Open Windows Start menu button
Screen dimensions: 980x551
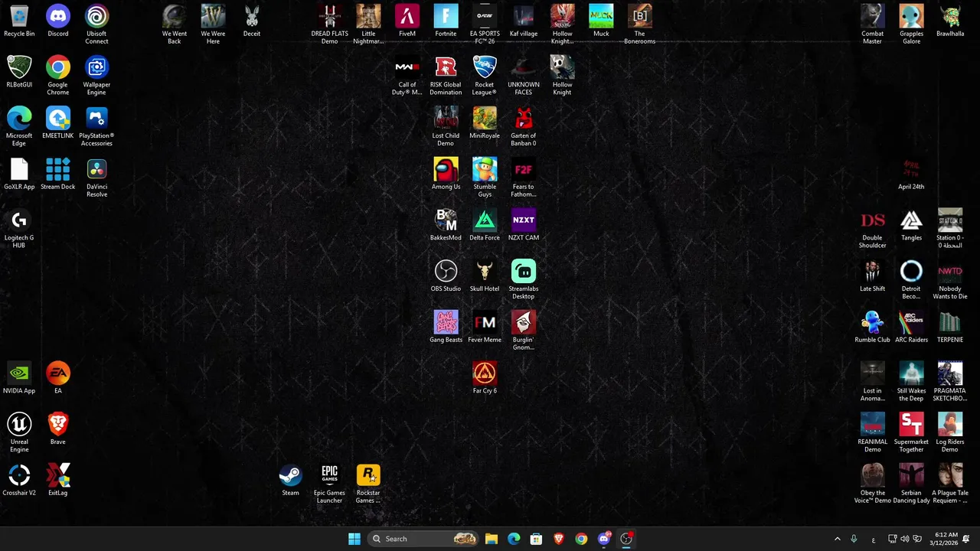[x=354, y=539]
